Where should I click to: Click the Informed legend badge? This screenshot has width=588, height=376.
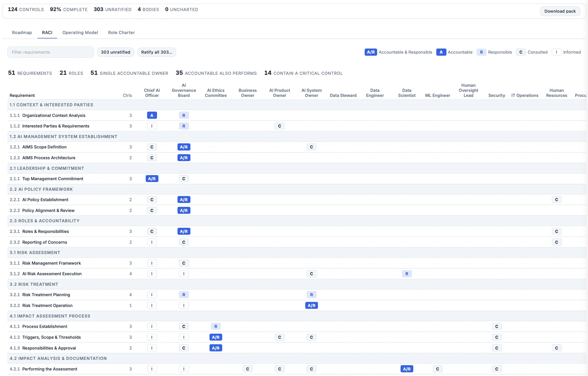click(x=556, y=52)
